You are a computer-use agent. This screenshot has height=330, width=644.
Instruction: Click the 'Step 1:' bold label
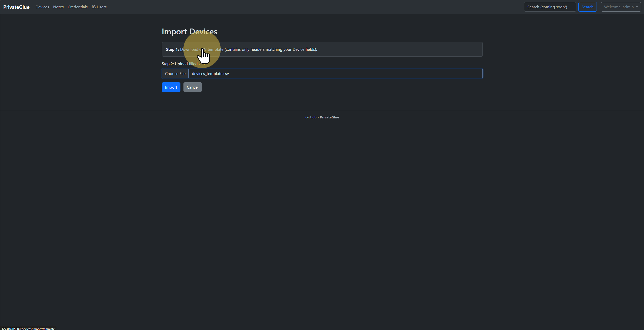[x=172, y=49]
